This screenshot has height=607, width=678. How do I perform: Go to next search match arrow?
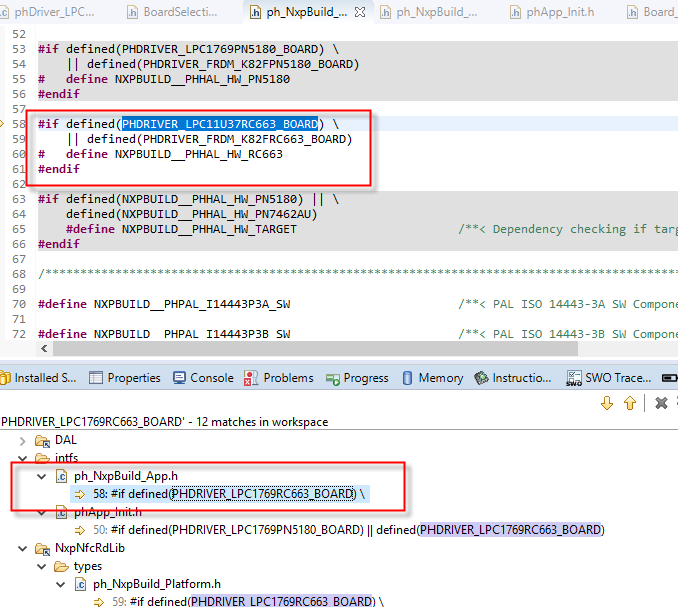[x=607, y=403]
